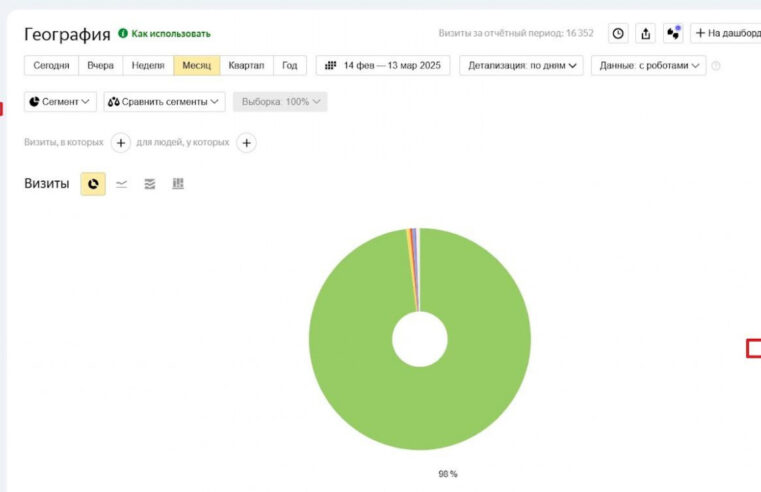Open Выборка: 100% dropdown
761x492 pixels.
click(280, 102)
